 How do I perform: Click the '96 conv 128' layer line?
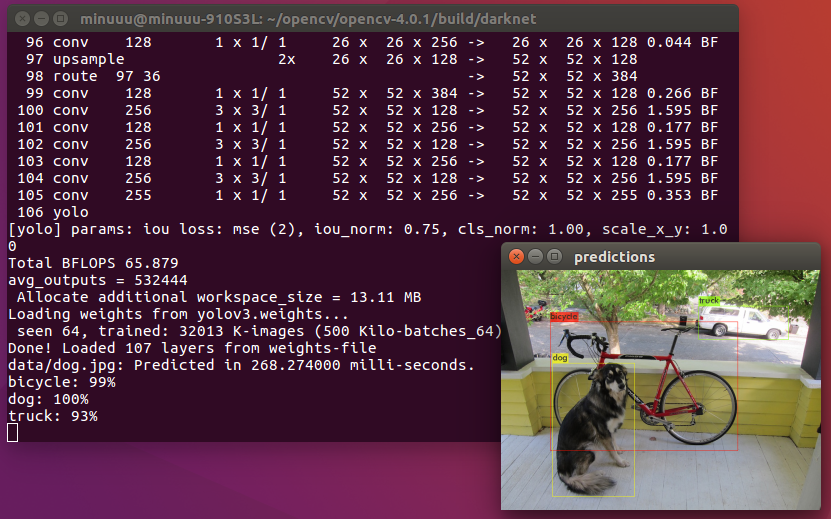pyautogui.click(x=372, y=42)
